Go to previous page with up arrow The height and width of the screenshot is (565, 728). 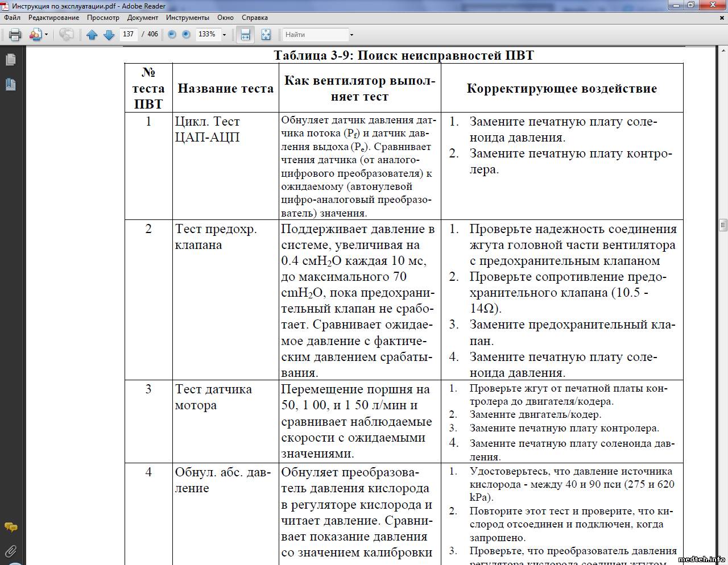coord(92,35)
